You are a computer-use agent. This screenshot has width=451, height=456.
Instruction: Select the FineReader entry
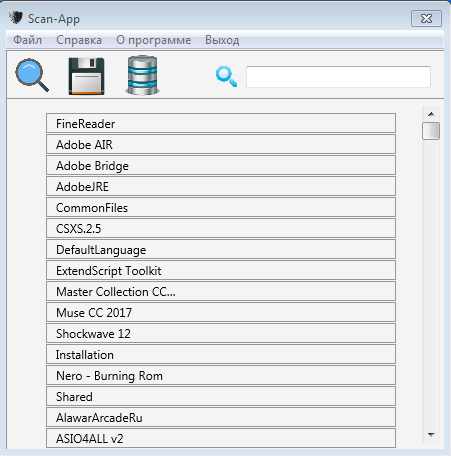click(221, 123)
